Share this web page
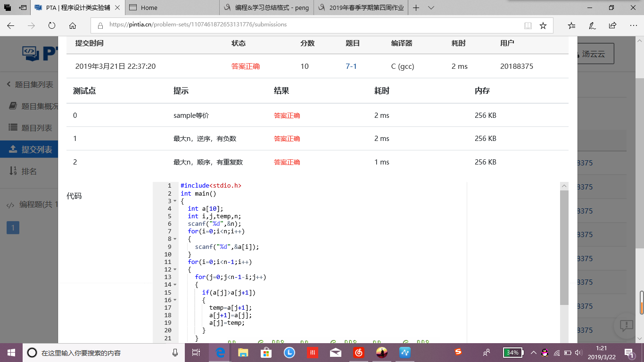644x362 pixels. (612, 25)
